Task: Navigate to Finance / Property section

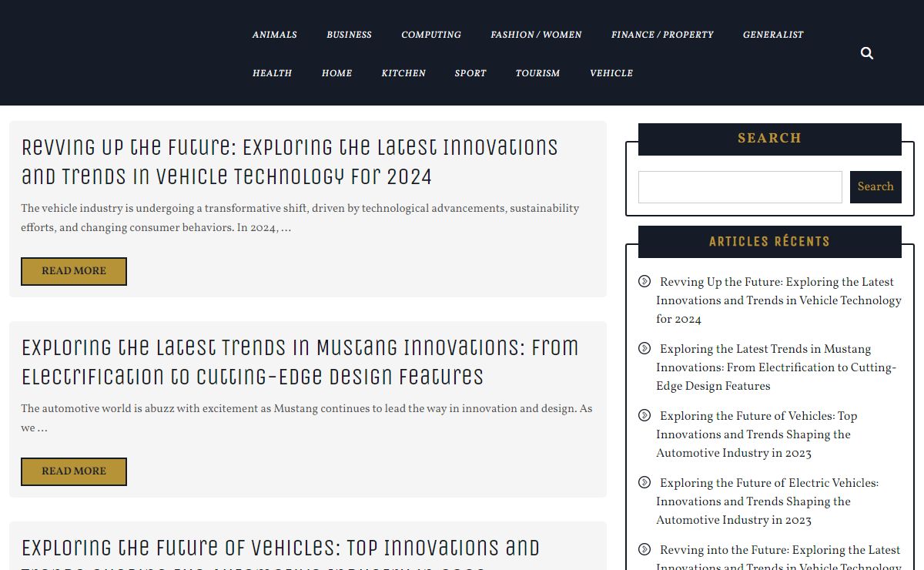Action: [662, 35]
